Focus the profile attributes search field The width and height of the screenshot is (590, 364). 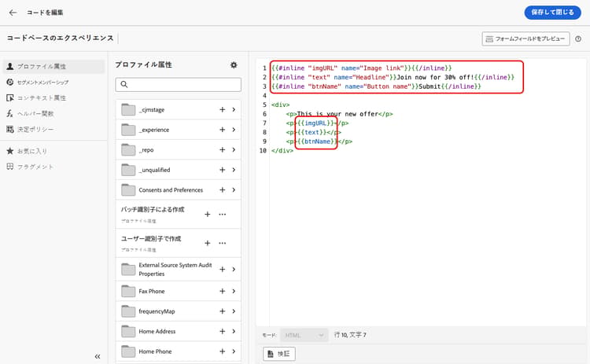click(x=179, y=85)
